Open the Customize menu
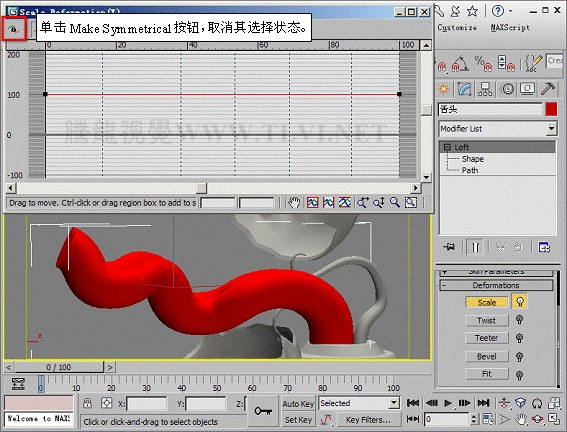The height and width of the screenshot is (432, 567). (457, 27)
